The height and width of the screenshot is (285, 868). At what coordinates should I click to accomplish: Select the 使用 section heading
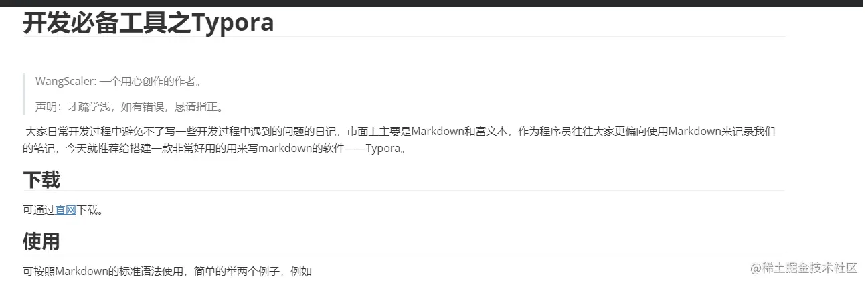pos(41,241)
